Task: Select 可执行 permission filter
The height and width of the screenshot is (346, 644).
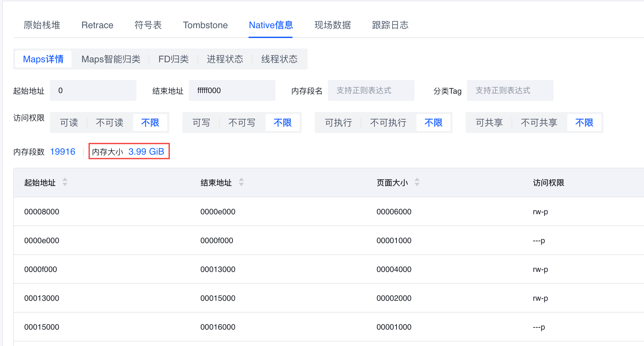Action: [x=338, y=123]
